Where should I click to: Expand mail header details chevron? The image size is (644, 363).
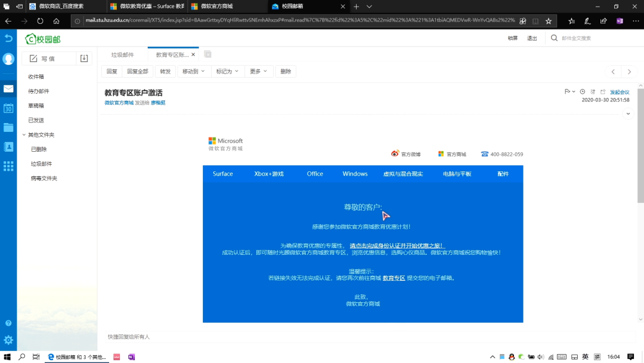click(x=628, y=114)
